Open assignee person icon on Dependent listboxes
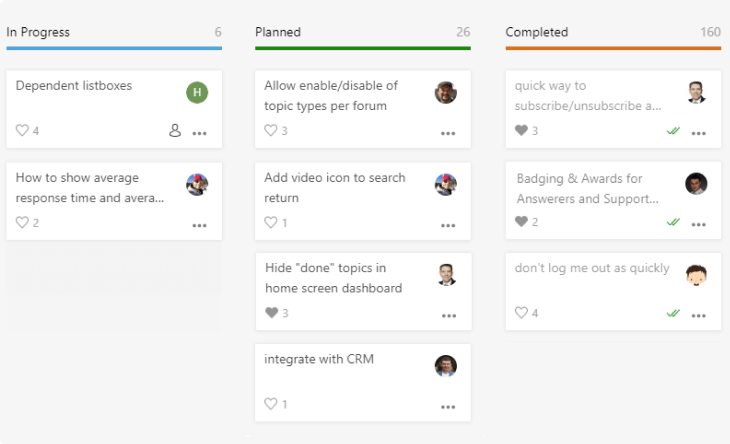This screenshot has height=444, width=730. [x=175, y=130]
